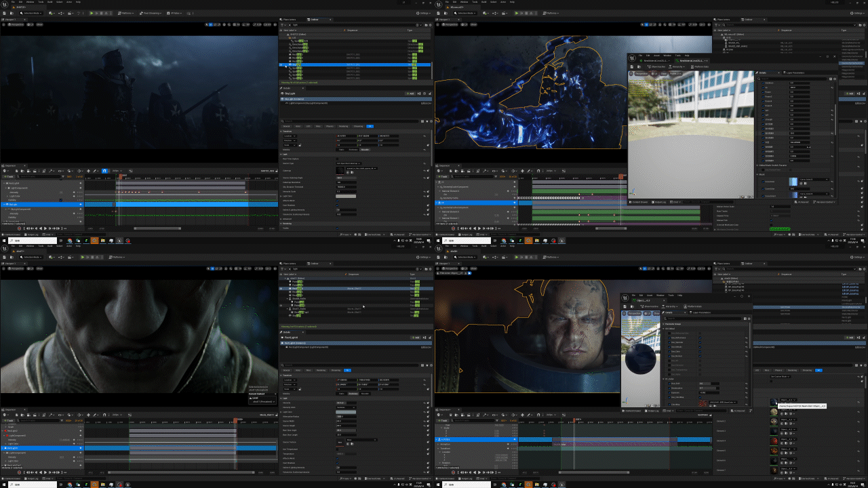Select the highlighted SkyLight track in knight Sequencer

point(42,204)
